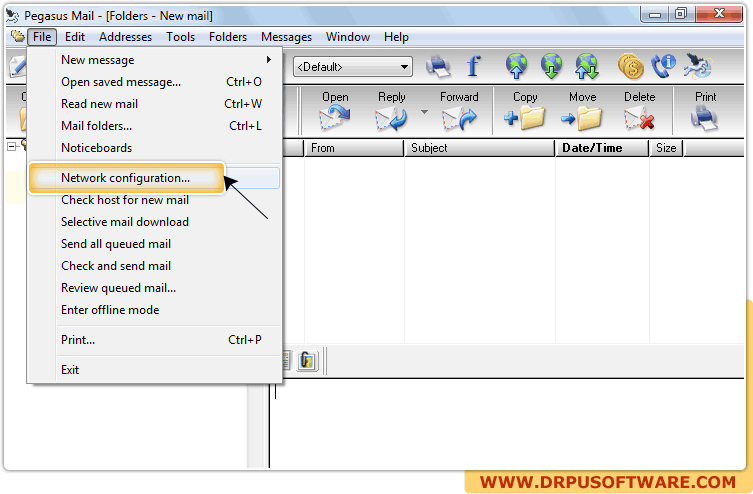
Task: Click the phone info icon
Action: 663,66
